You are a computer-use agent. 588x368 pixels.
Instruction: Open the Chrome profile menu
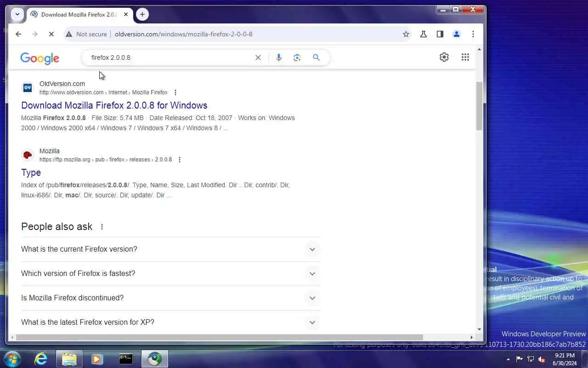pos(457,34)
